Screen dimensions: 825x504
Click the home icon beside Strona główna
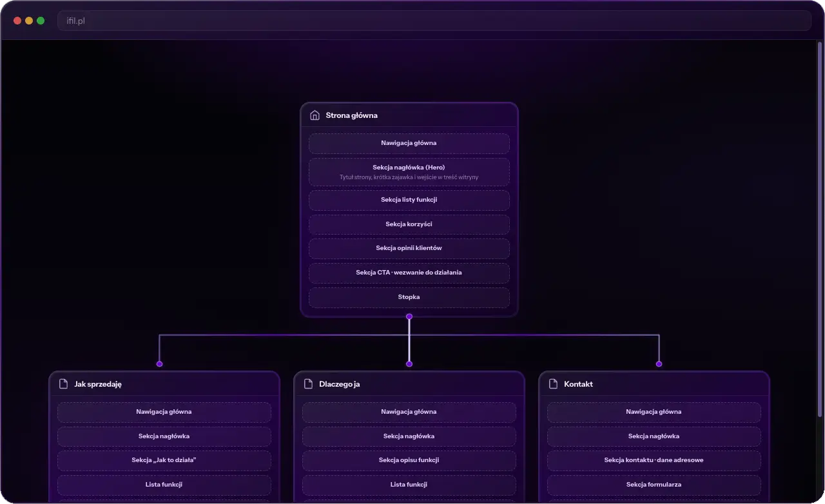pyautogui.click(x=315, y=115)
